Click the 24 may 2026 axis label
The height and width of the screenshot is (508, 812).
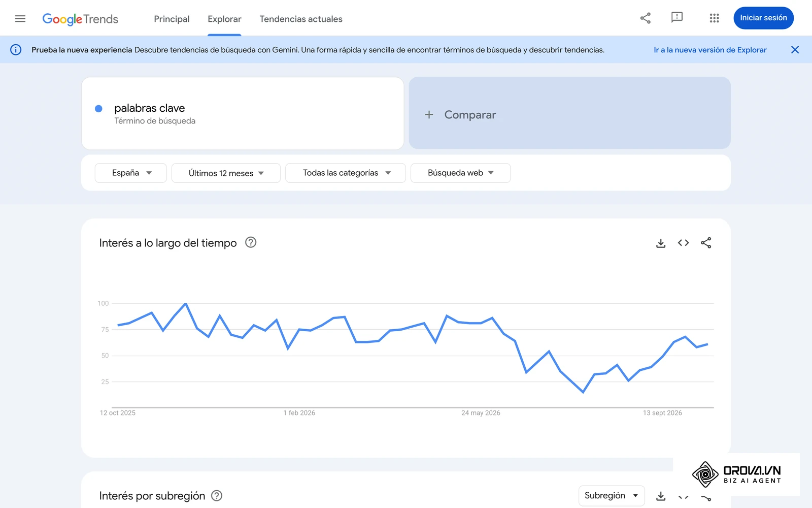(481, 413)
